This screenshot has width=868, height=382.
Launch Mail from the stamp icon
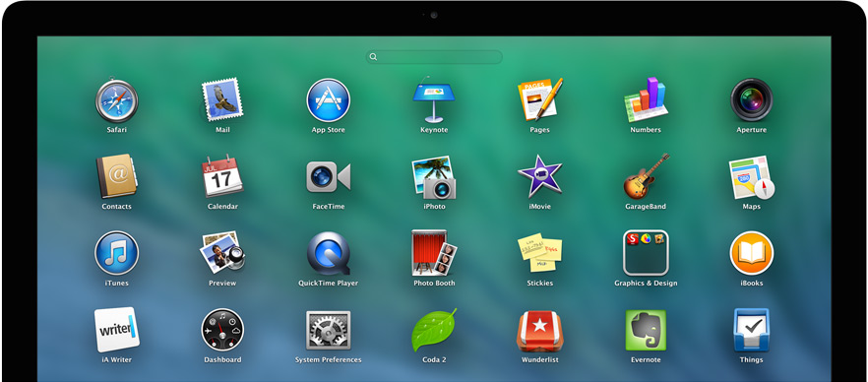coord(222,100)
